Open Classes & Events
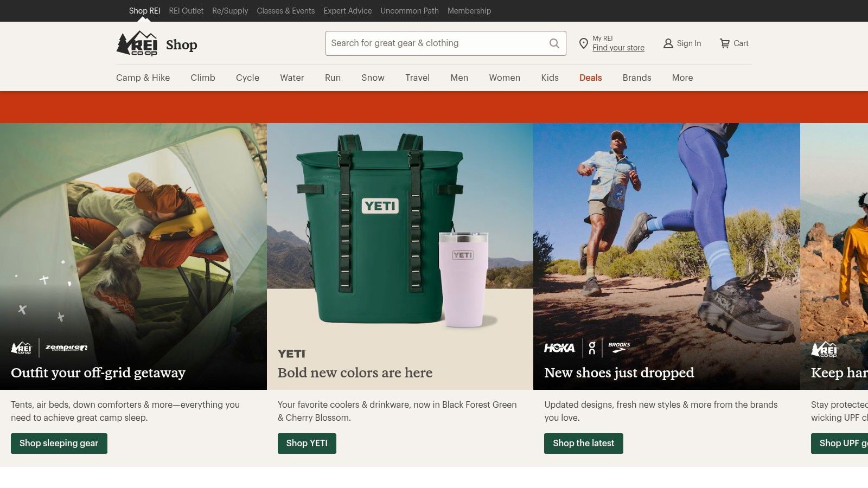 (x=285, y=11)
